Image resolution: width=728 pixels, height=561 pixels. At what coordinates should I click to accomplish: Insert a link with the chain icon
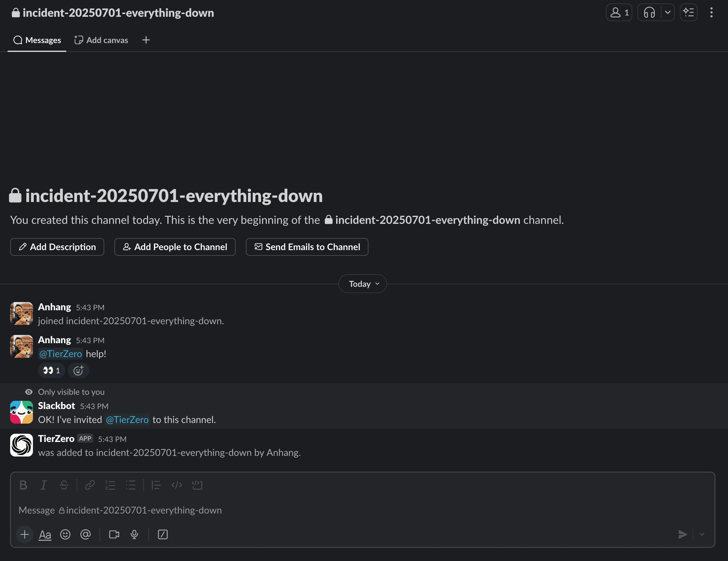[x=90, y=485]
